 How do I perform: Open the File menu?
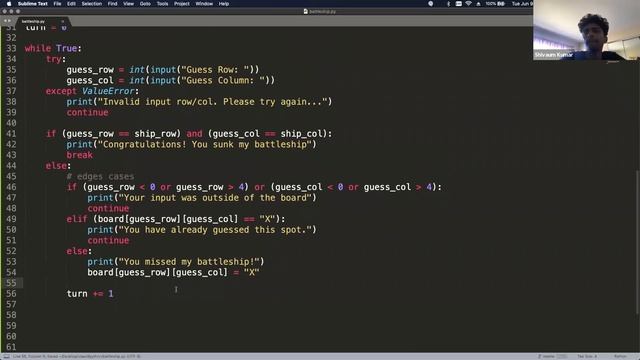click(x=57, y=4)
